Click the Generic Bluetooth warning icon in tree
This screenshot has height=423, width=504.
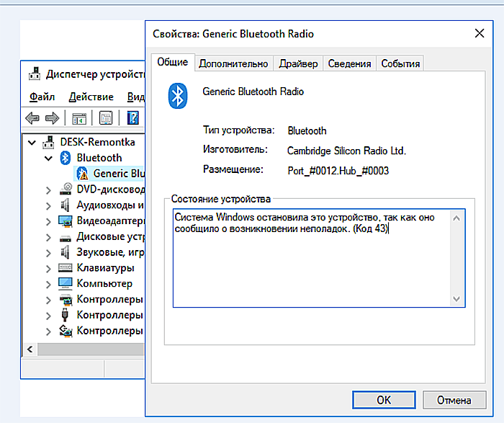point(82,174)
